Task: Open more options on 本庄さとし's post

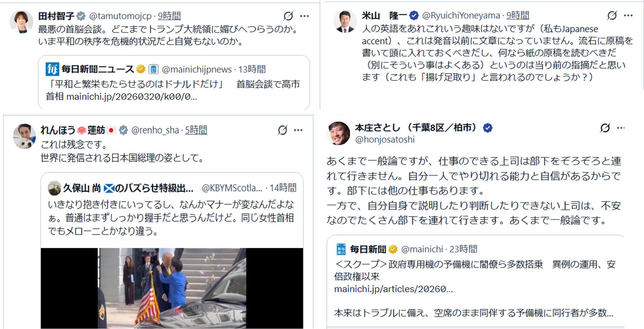Action: point(620,128)
